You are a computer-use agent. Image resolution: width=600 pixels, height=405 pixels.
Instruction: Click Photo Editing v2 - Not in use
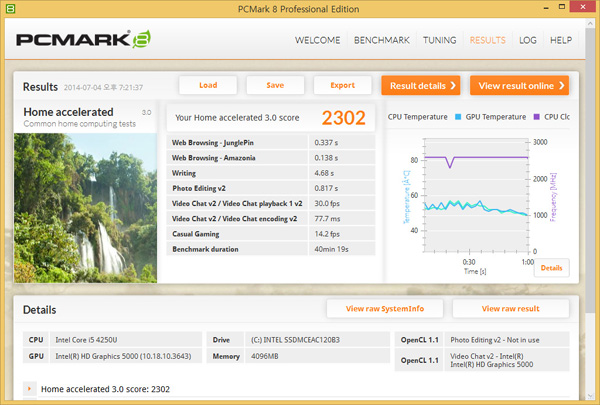click(x=495, y=340)
